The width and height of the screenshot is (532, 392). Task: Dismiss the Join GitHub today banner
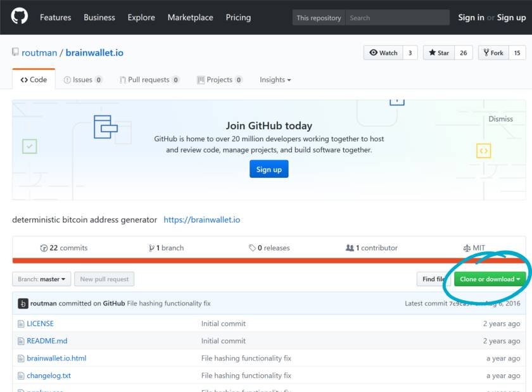click(500, 119)
